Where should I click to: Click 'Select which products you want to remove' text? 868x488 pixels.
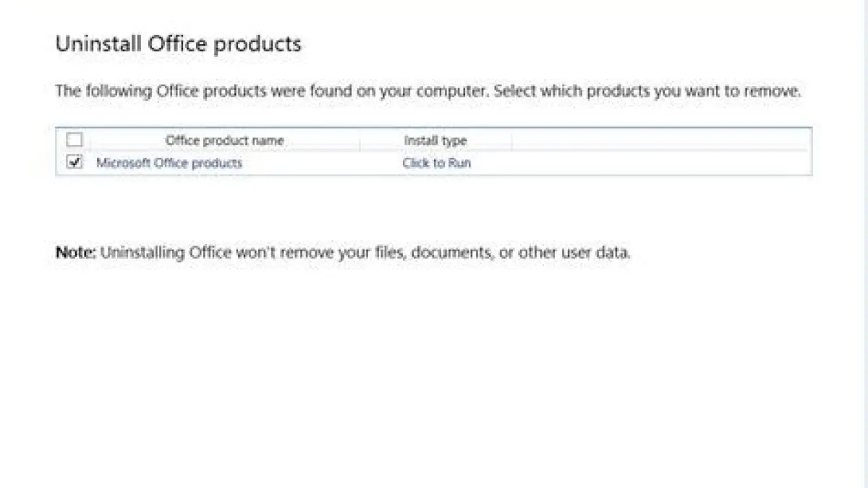coord(647,92)
